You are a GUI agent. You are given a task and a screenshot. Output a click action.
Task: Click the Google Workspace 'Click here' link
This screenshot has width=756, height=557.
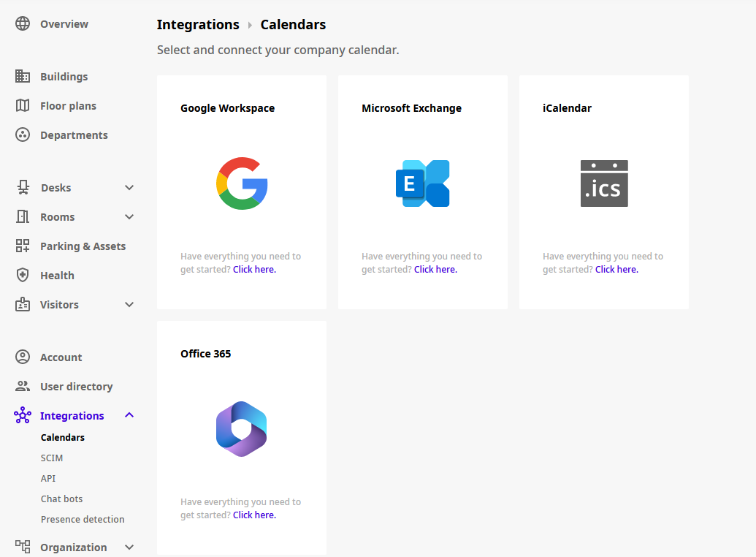253,269
